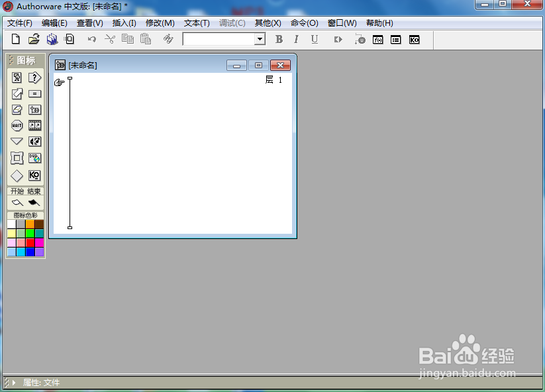Click the paste hand pointer on flowline
This screenshot has width=545, height=392.
[60, 82]
